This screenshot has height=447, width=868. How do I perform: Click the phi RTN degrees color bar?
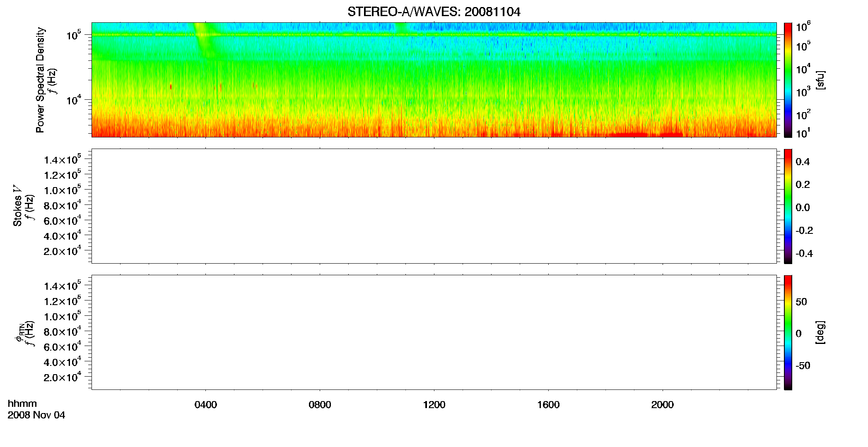(788, 332)
